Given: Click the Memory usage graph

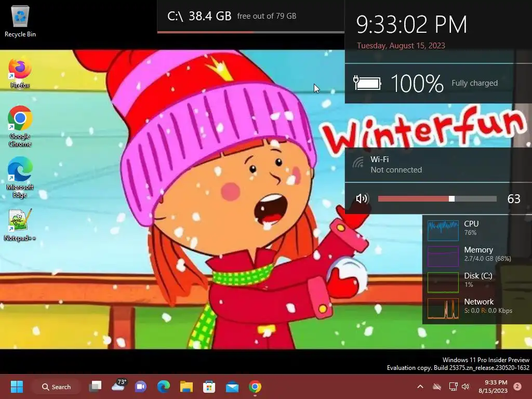Looking at the screenshot, I should [443, 257].
